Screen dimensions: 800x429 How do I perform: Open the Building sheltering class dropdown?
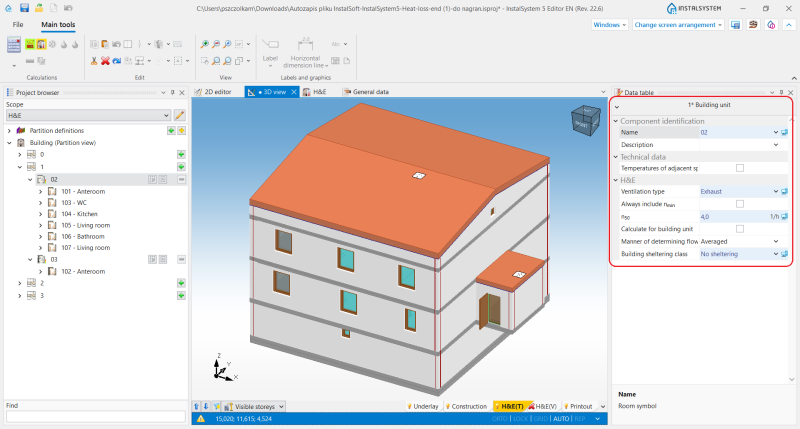click(x=776, y=254)
